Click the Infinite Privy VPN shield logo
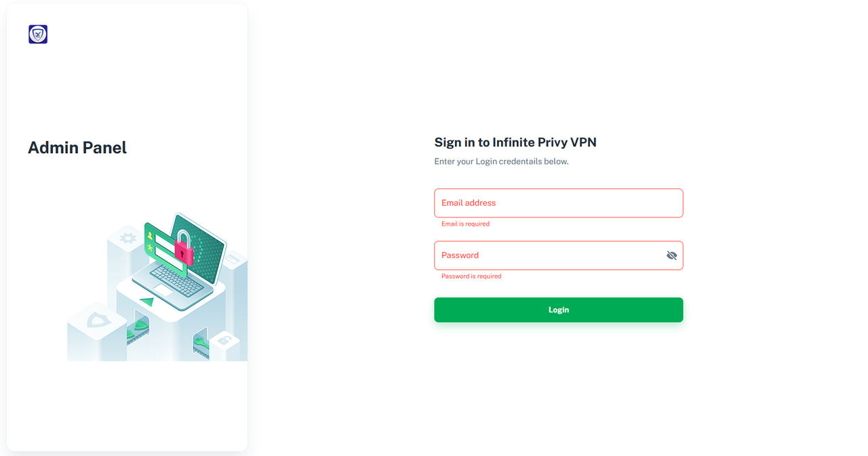Image resolution: width=868 pixels, height=456 pixels. click(x=38, y=35)
